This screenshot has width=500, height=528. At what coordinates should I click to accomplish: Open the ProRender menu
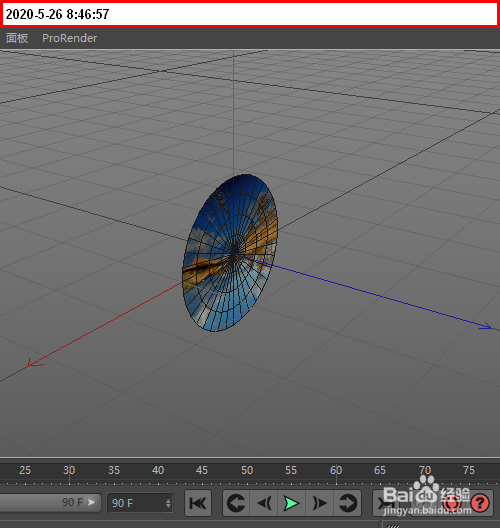(x=69, y=38)
